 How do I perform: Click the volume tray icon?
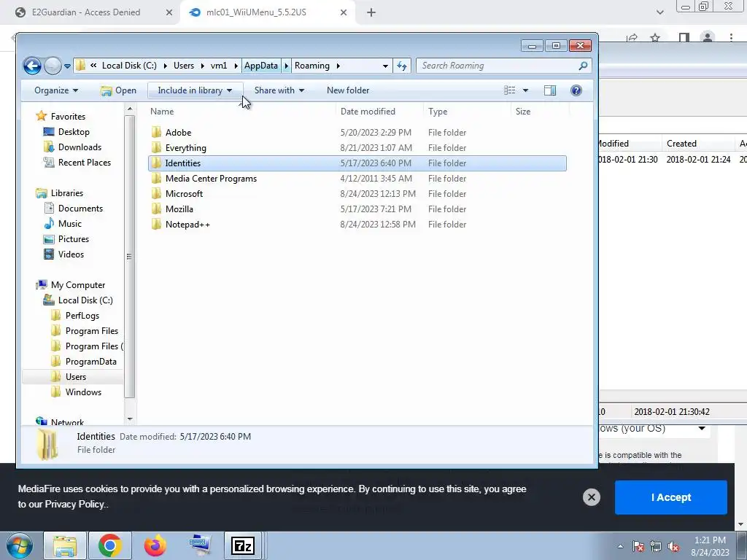[673, 547]
